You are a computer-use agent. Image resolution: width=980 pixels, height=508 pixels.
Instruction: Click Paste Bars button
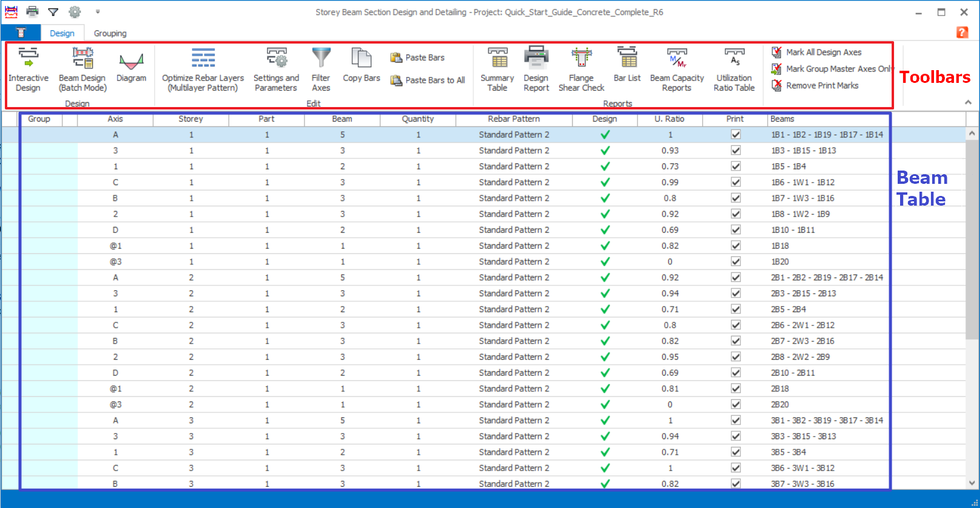[418, 57]
